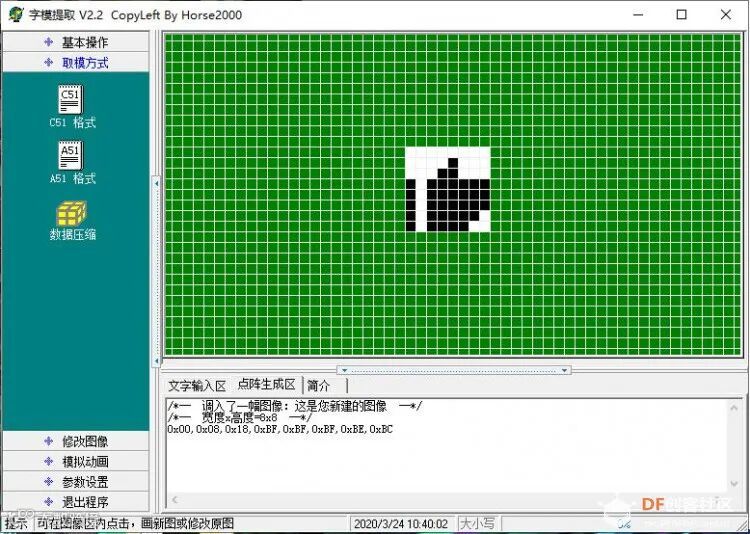This screenshot has width=750, height=534.
Task: Click the output area scroll up arrow
Action: point(734,408)
